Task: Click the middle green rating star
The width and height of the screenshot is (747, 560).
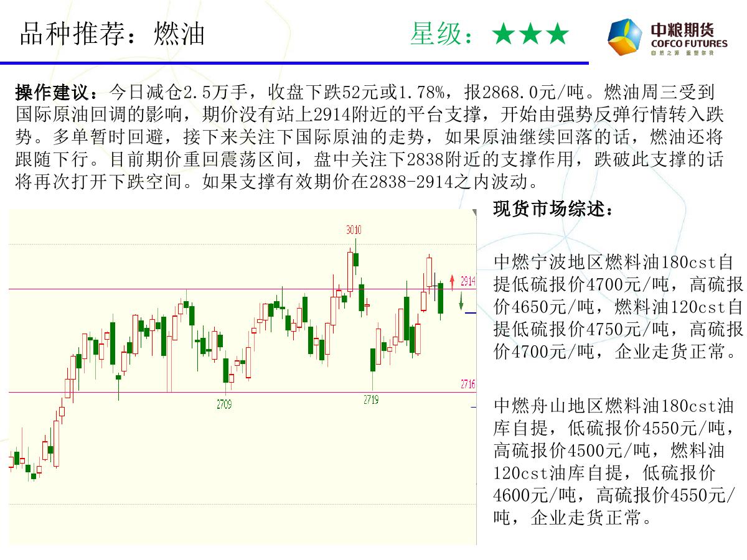Action: point(530,35)
